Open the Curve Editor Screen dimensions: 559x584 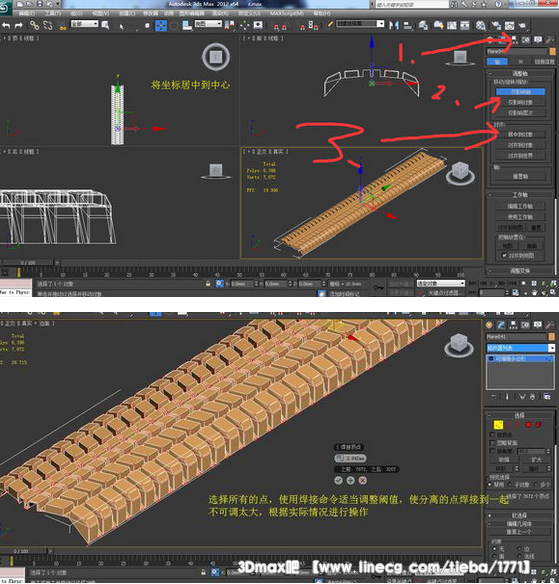pos(452,25)
